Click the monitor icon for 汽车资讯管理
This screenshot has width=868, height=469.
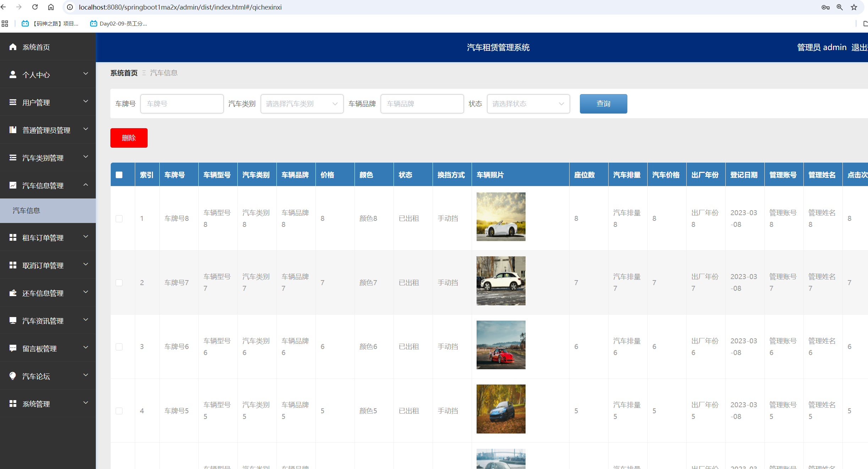pyautogui.click(x=13, y=321)
